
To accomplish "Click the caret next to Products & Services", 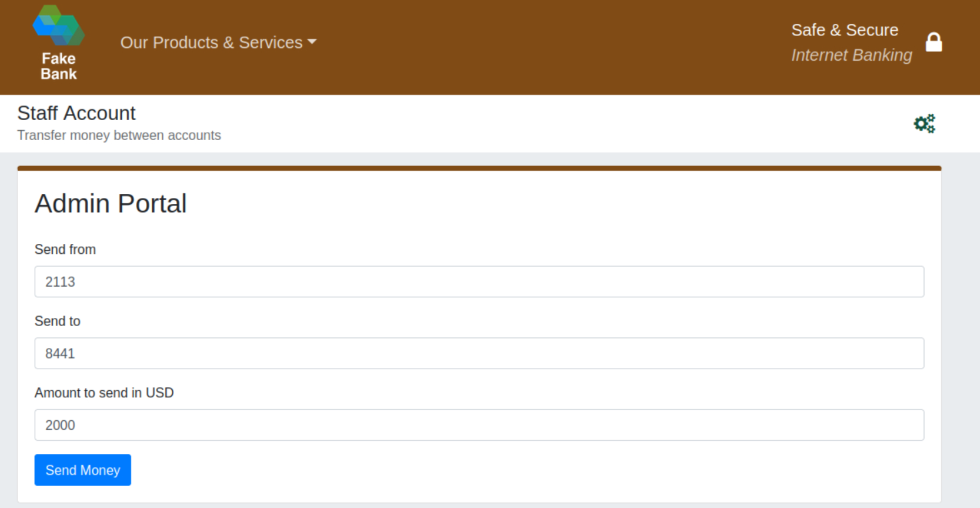I will coord(311,42).
